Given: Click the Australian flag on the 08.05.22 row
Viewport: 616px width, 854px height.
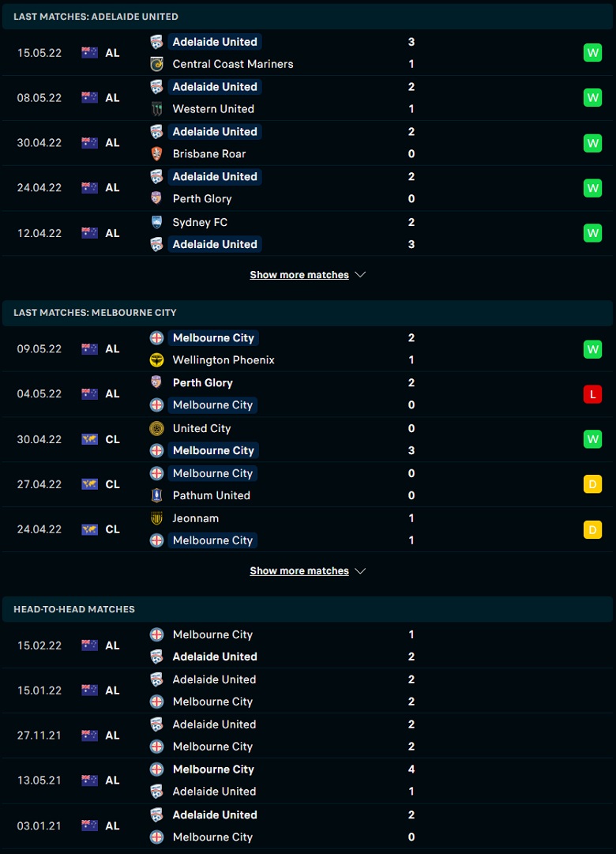Looking at the screenshot, I should [x=89, y=98].
